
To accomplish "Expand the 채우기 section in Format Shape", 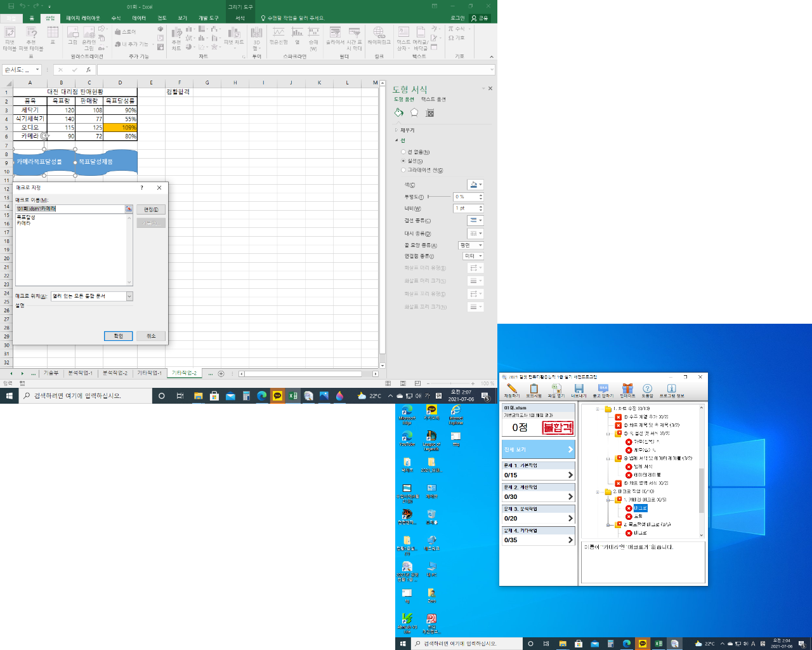I will pyautogui.click(x=397, y=130).
